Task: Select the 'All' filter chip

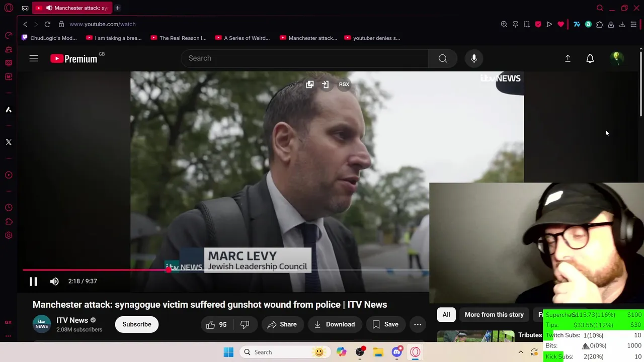Action: pos(446,315)
